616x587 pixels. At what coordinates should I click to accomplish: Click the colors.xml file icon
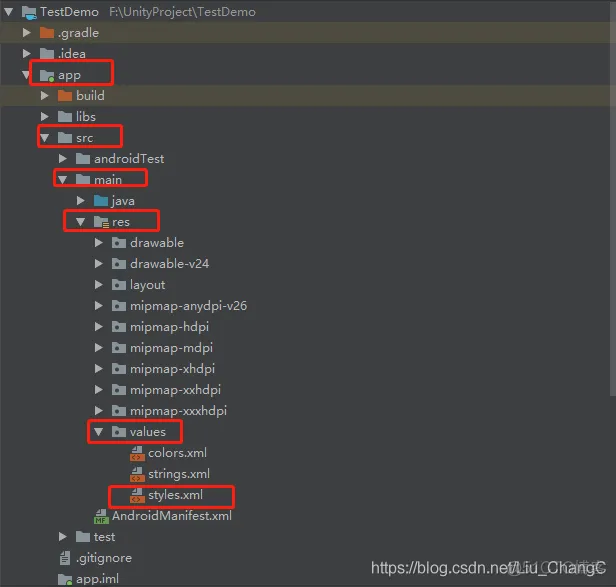(x=137, y=453)
